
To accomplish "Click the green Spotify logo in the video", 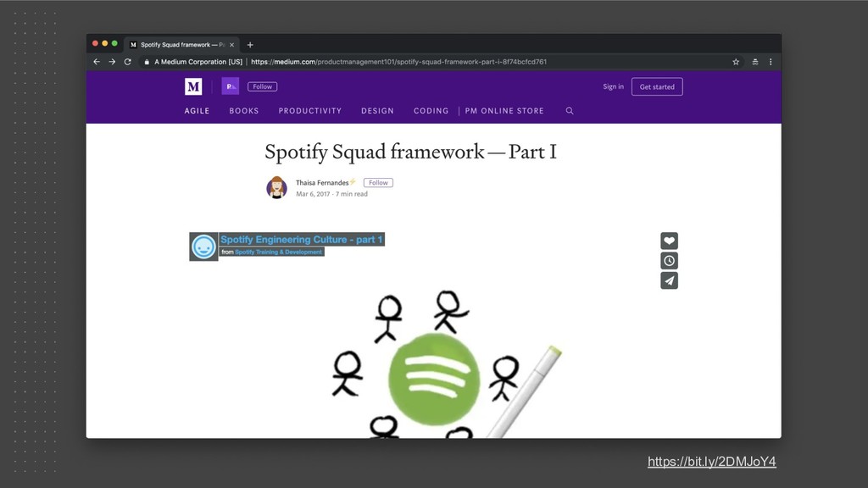I will point(434,380).
